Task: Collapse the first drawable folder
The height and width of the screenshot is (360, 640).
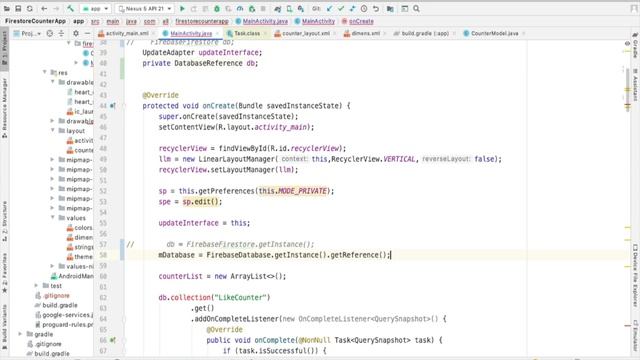Action: [53, 82]
